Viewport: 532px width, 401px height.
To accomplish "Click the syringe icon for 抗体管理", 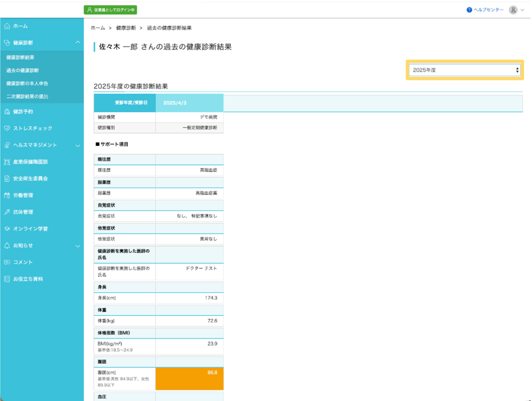I will click(7, 212).
